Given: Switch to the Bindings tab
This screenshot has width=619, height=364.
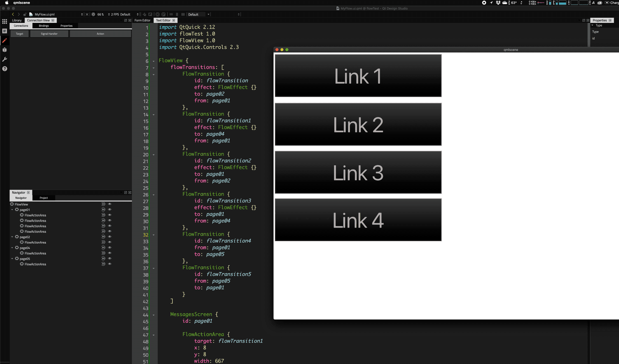Looking at the screenshot, I should coord(44,26).
